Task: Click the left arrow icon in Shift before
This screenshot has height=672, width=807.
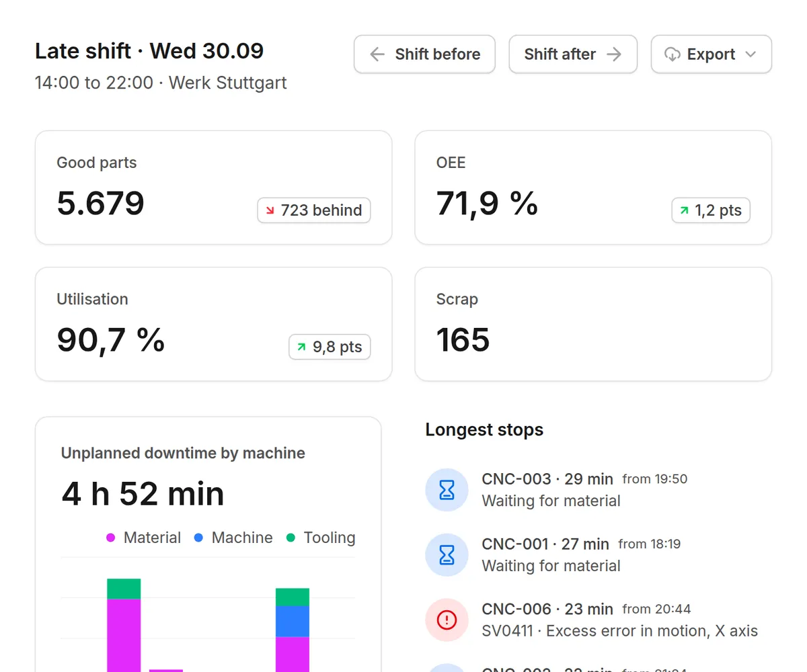Action: pyautogui.click(x=377, y=54)
